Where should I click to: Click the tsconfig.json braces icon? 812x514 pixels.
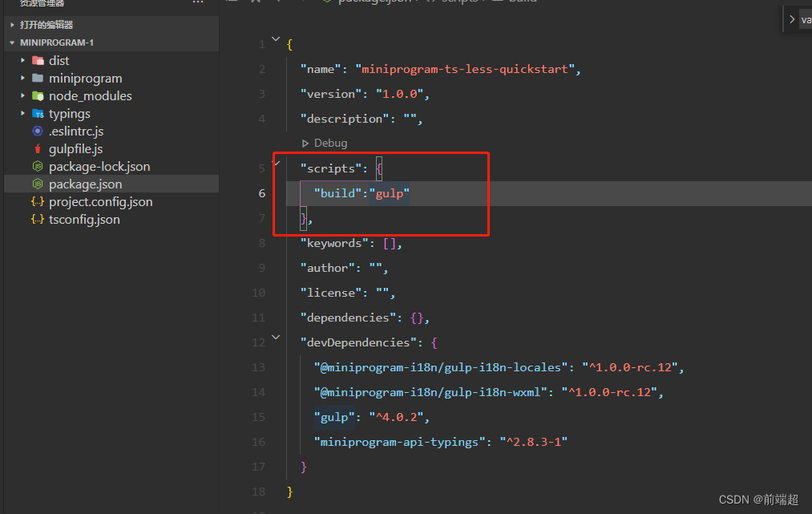[x=38, y=219]
